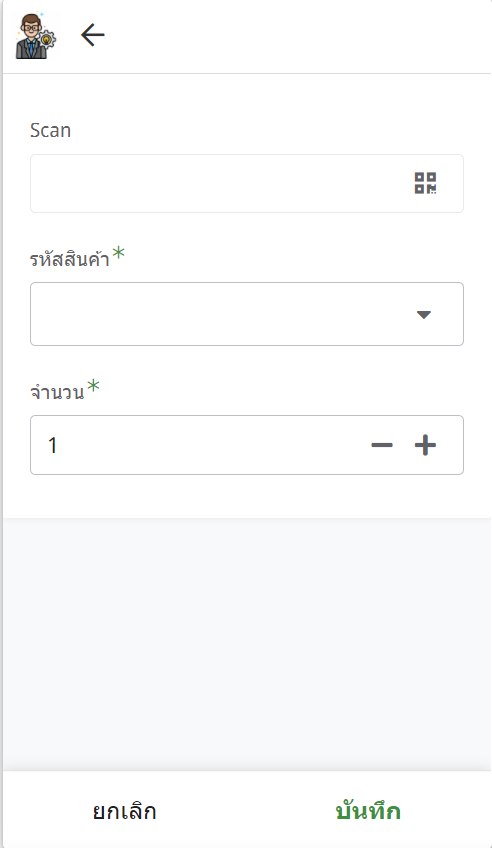
Task: Go back using the left arrow icon
Action: point(92,35)
